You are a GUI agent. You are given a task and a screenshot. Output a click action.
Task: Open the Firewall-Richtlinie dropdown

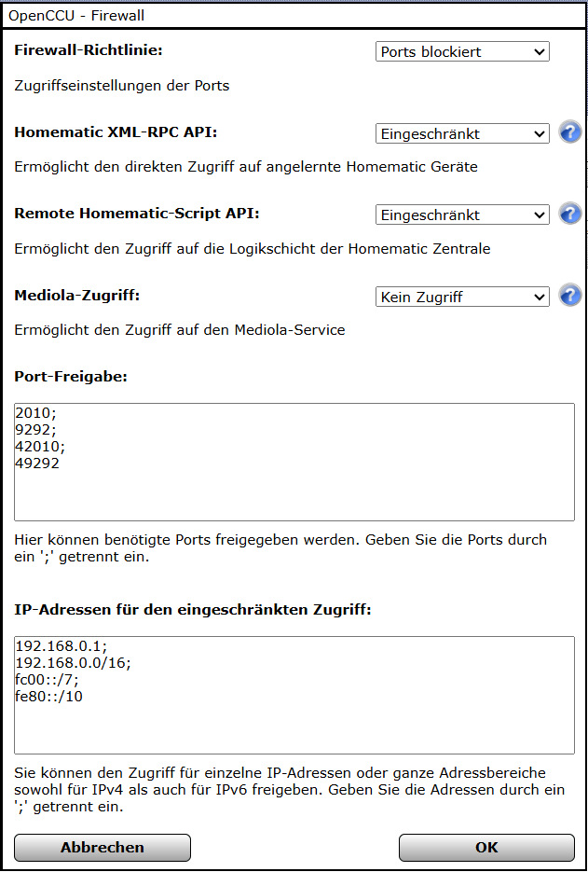pos(462,52)
